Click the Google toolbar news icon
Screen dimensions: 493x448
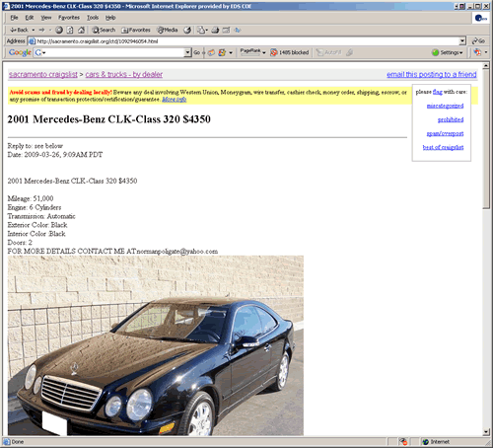pos(211,52)
